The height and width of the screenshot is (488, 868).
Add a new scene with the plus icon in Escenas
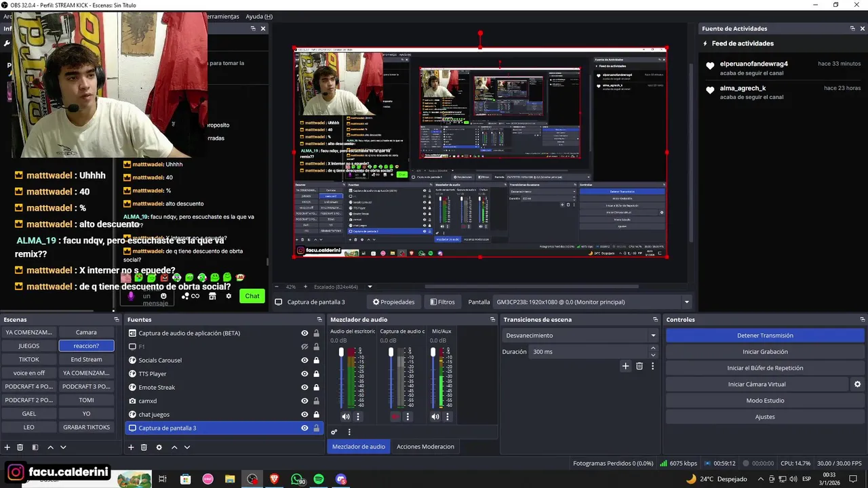tap(7, 447)
